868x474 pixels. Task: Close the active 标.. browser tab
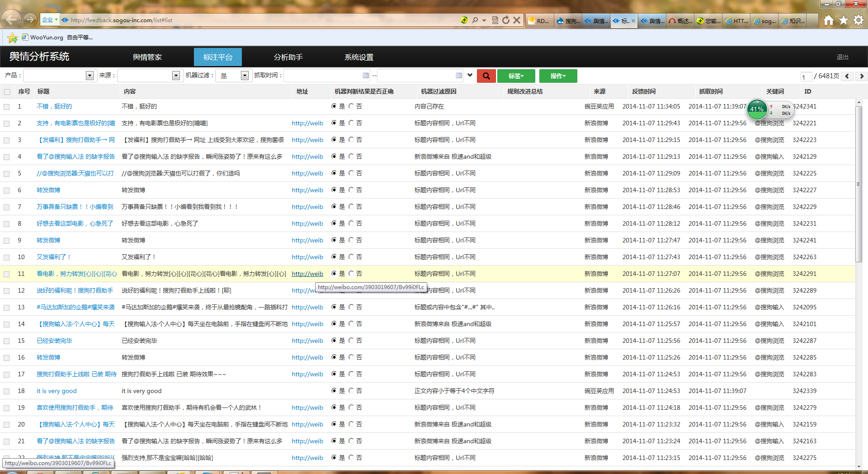click(x=633, y=21)
